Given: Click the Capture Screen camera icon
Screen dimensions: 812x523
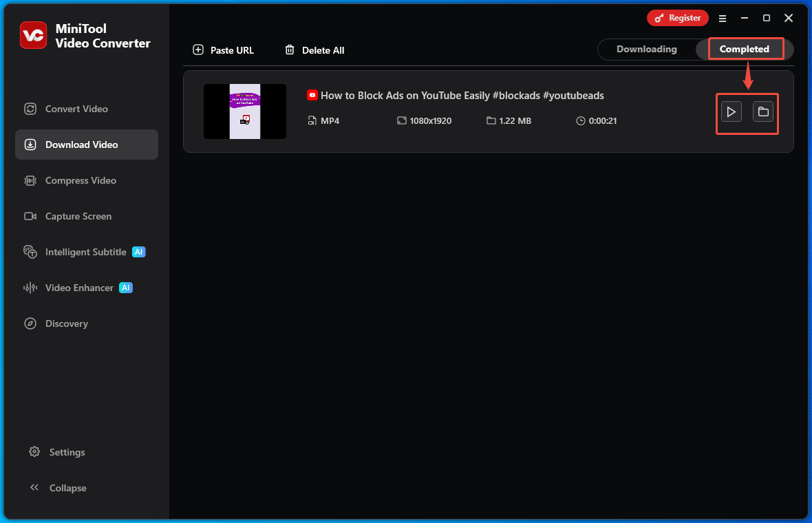Looking at the screenshot, I should pyautogui.click(x=30, y=216).
